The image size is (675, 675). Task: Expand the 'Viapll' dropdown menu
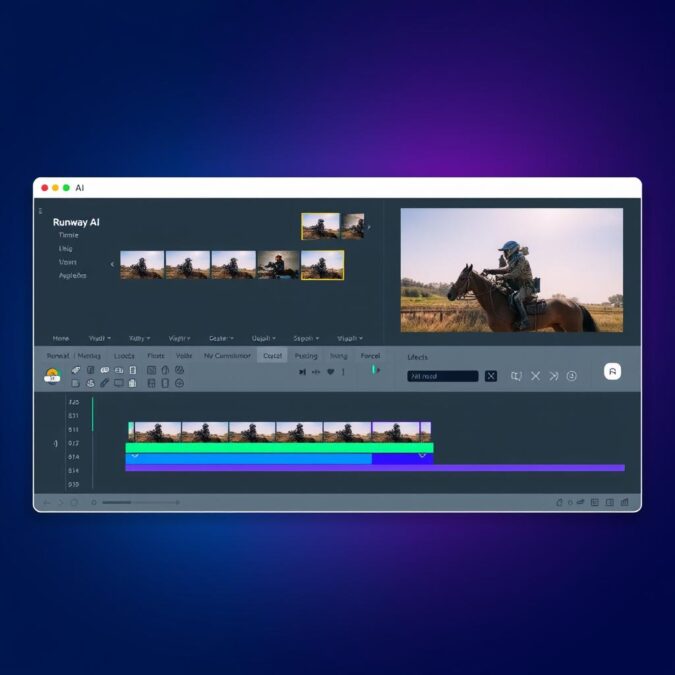(x=350, y=338)
